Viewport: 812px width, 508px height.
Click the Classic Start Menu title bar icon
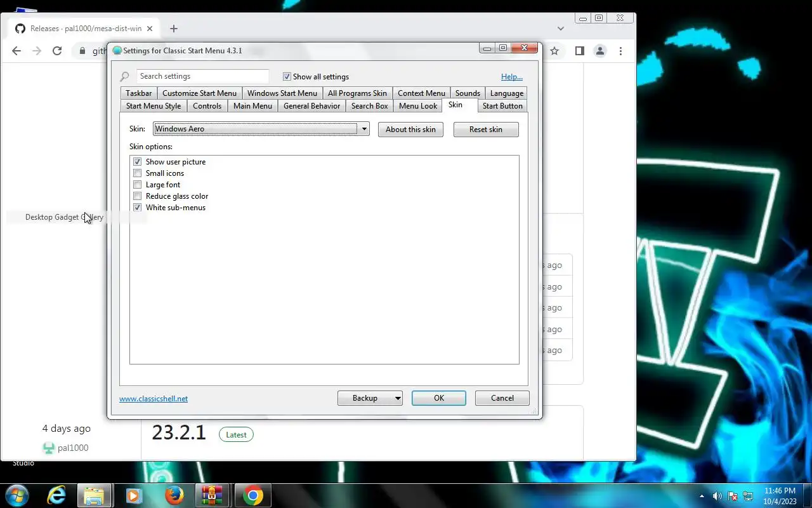coord(117,51)
